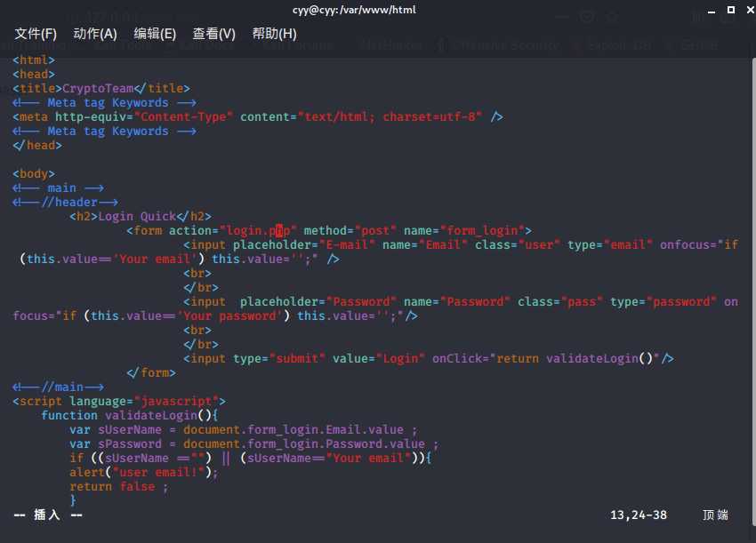The width and height of the screenshot is (756, 543).
Task: Place cursor on CryptoTeam title text
Action: 98,89
